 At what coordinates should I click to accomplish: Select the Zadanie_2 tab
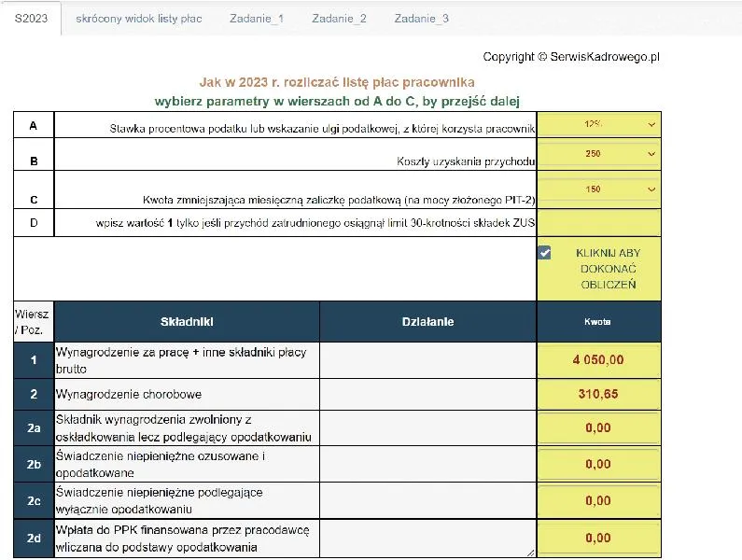coord(339,19)
